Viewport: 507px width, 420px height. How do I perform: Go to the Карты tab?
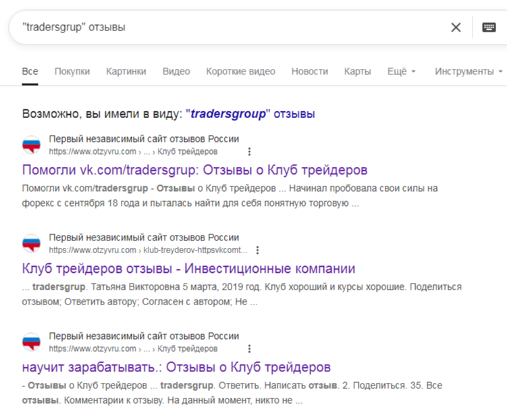click(357, 72)
